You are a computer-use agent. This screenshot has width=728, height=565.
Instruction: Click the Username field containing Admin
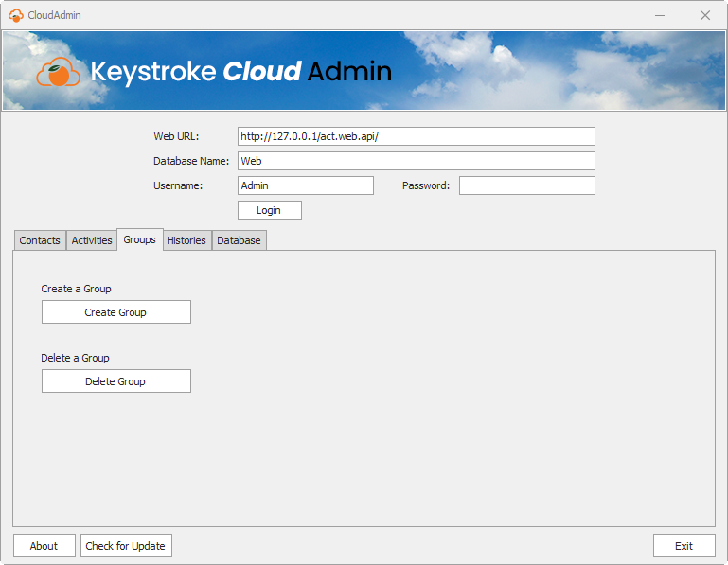306,185
